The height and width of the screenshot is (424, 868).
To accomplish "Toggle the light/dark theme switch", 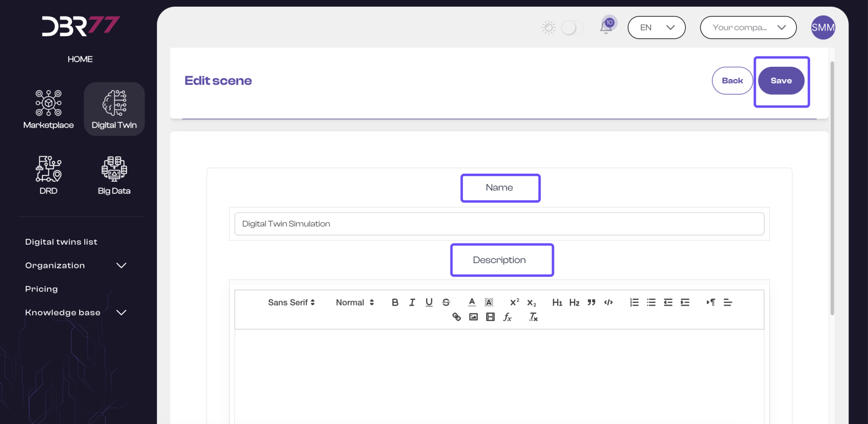I will [571, 27].
